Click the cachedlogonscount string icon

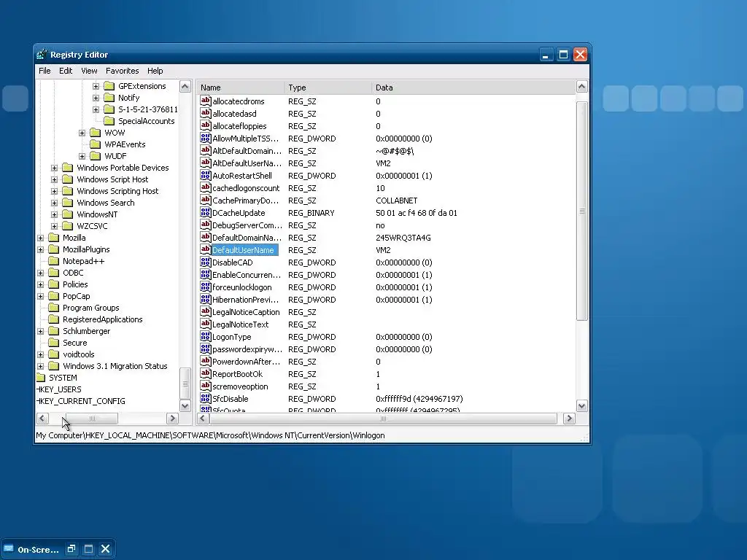click(x=205, y=187)
